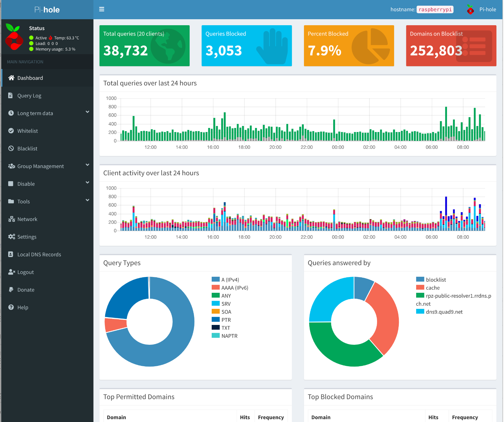Image resolution: width=504 pixels, height=422 pixels.
Task: Click the hand icon on Queries Blocked card
Action: (x=272, y=46)
